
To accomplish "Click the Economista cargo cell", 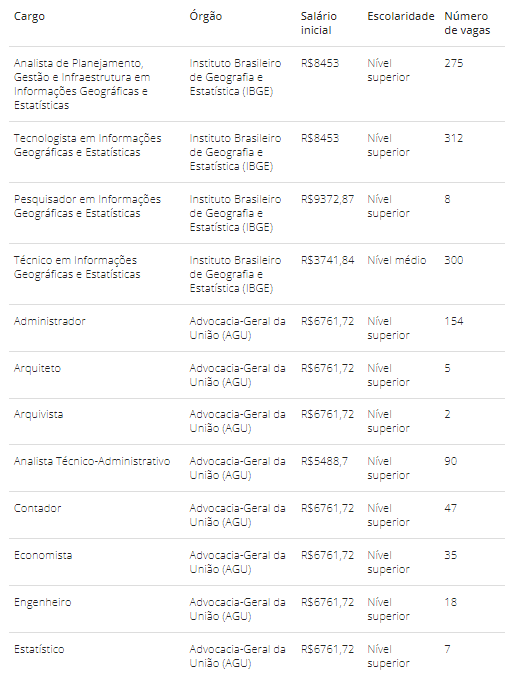I will click(43, 555).
